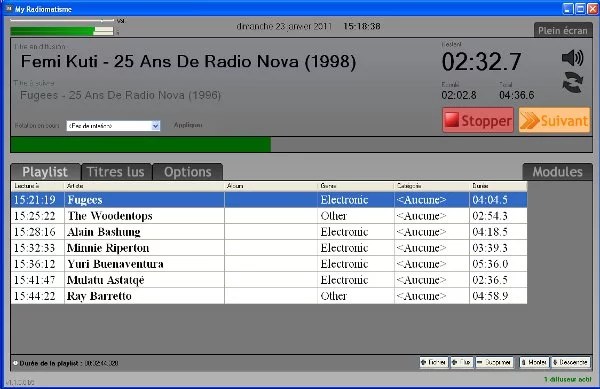Click the Catégorie column header
Screen dimensions: 600x389
[432, 186]
